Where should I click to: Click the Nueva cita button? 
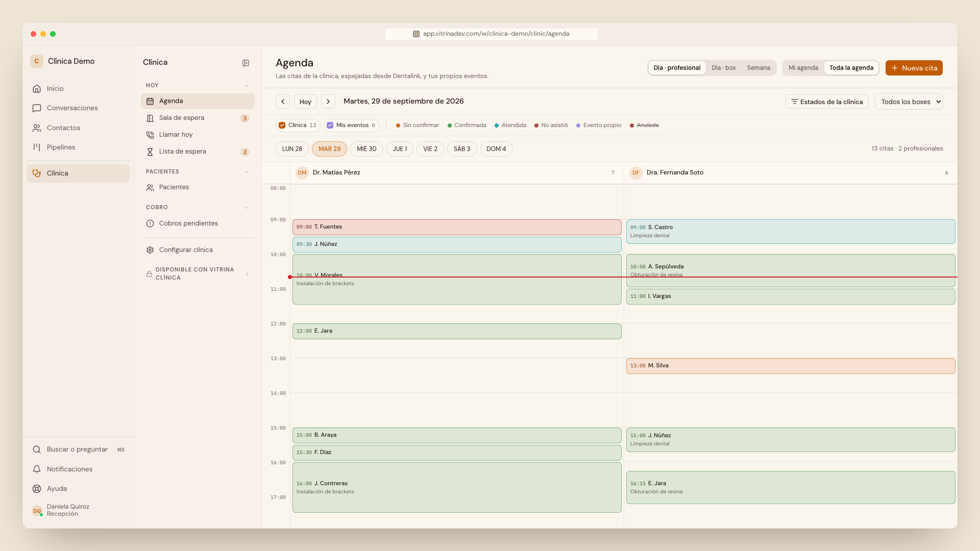pos(914,68)
